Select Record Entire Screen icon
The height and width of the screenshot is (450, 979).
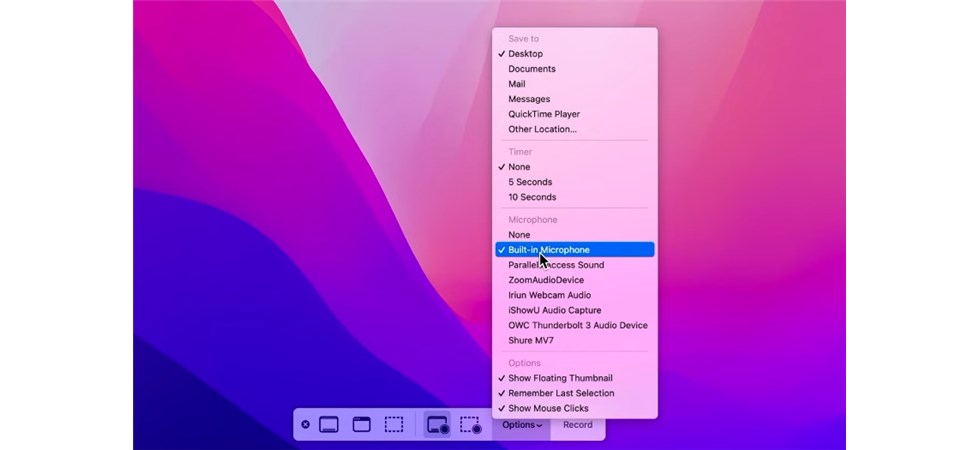pyautogui.click(x=438, y=424)
